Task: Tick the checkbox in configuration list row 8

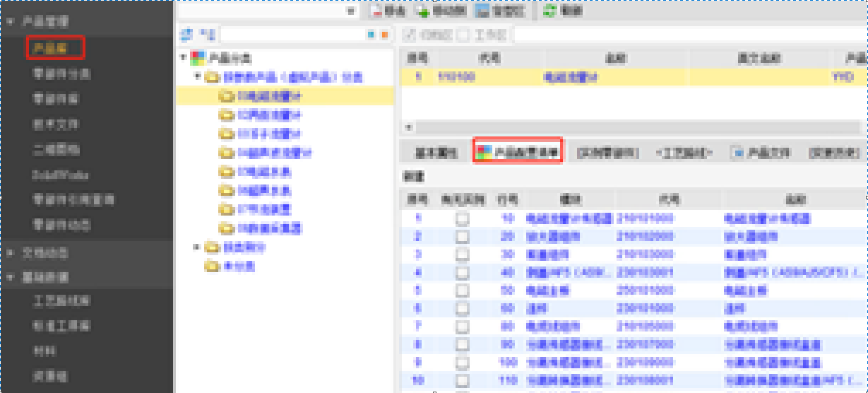Action: [462, 345]
